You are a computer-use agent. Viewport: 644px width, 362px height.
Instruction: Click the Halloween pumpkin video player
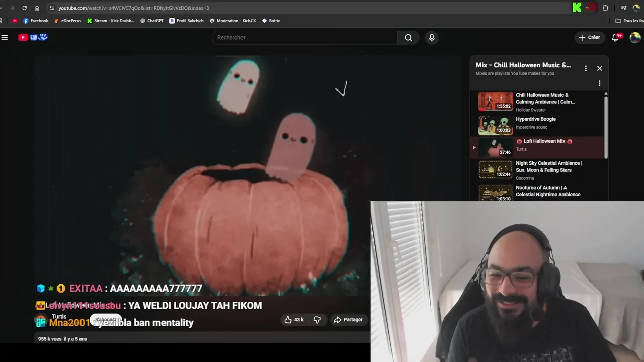pos(248,176)
